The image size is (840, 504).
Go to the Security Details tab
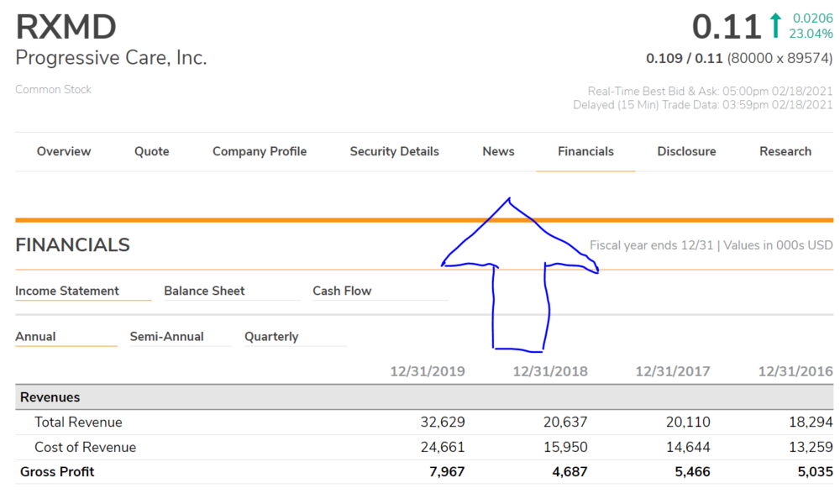[394, 152]
